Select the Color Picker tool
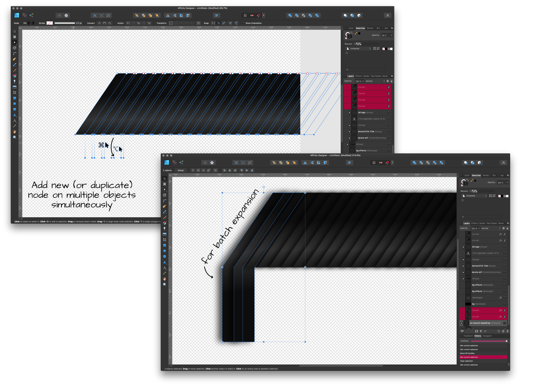The image size is (534, 392). tap(15, 126)
